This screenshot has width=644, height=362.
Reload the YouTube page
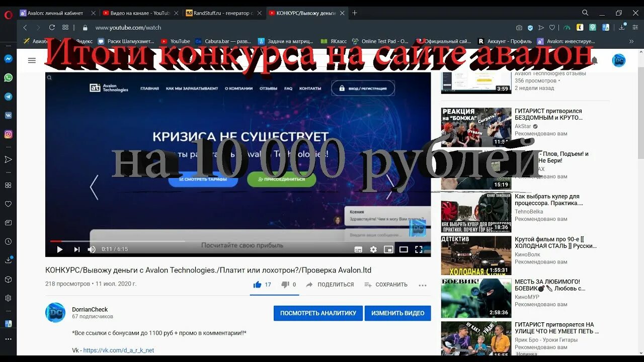point(52,28)
